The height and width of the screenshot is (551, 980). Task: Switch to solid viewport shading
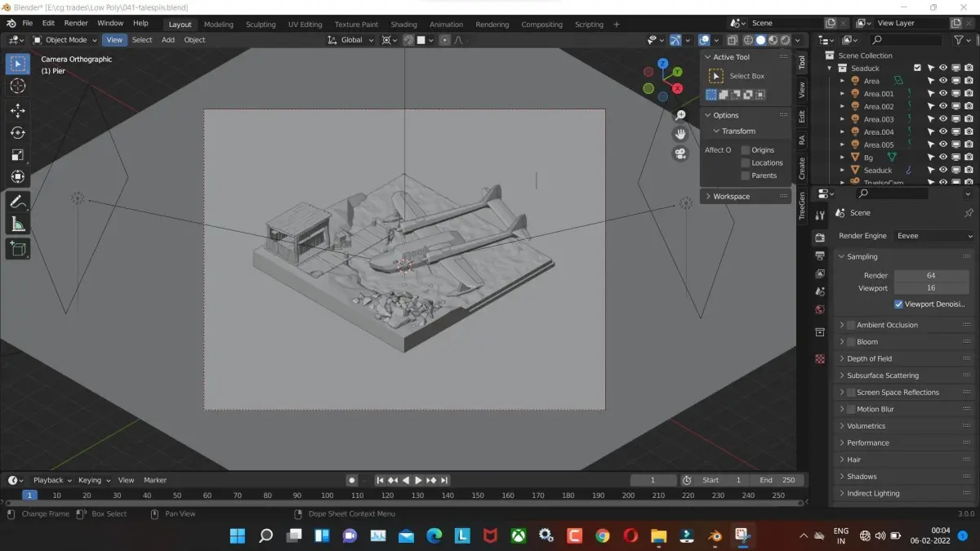click(760, 40)
